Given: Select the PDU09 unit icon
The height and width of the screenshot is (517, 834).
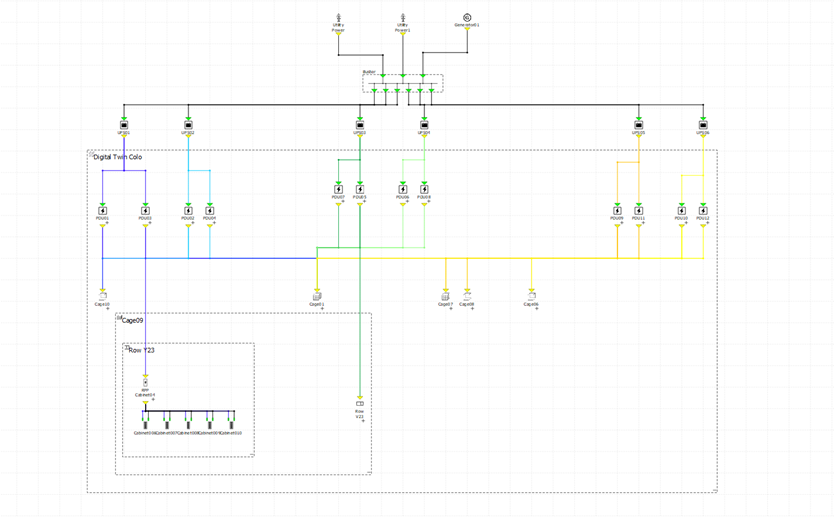Looking at the screenshot, I should click(x=618, y=210).
